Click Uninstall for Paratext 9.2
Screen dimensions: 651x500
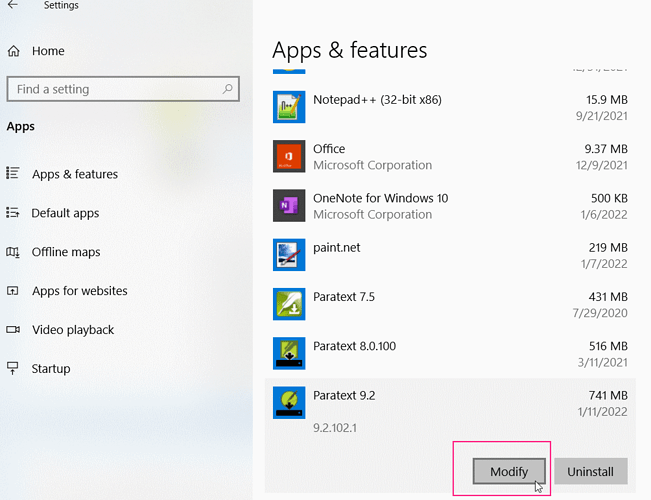click(590, 471)
